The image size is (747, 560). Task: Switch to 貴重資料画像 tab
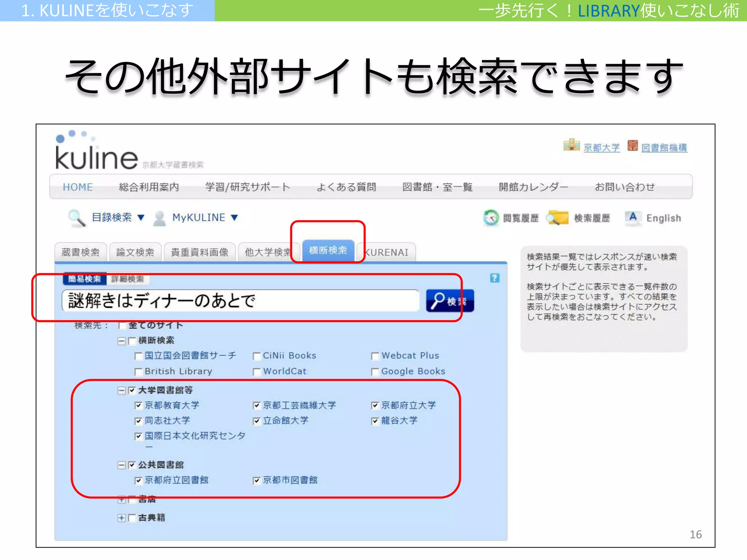click(200, 252)
